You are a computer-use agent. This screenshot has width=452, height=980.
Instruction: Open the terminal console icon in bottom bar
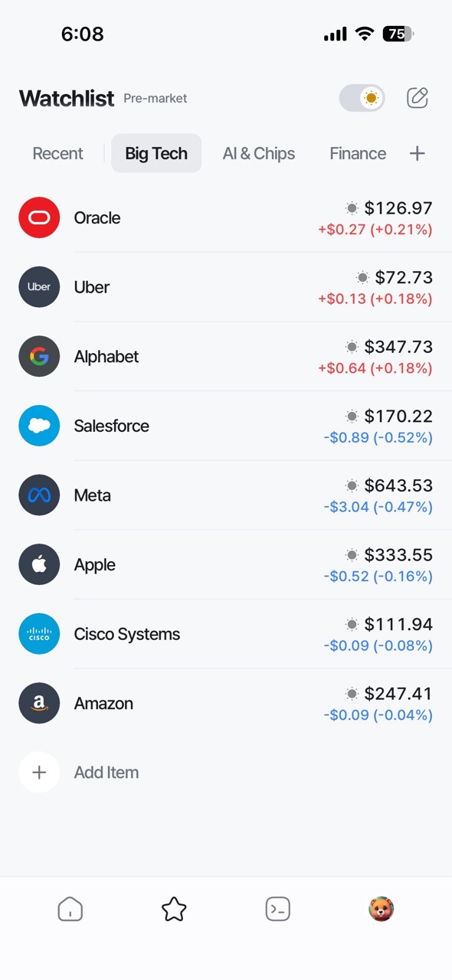(277, 910)
